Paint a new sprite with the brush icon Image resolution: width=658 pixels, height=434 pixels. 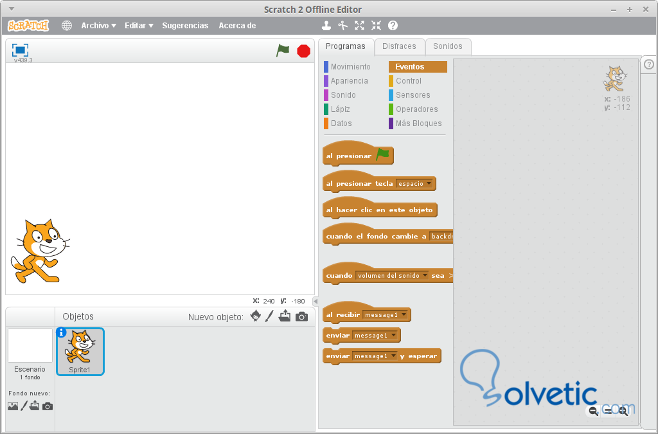(269, 316)
